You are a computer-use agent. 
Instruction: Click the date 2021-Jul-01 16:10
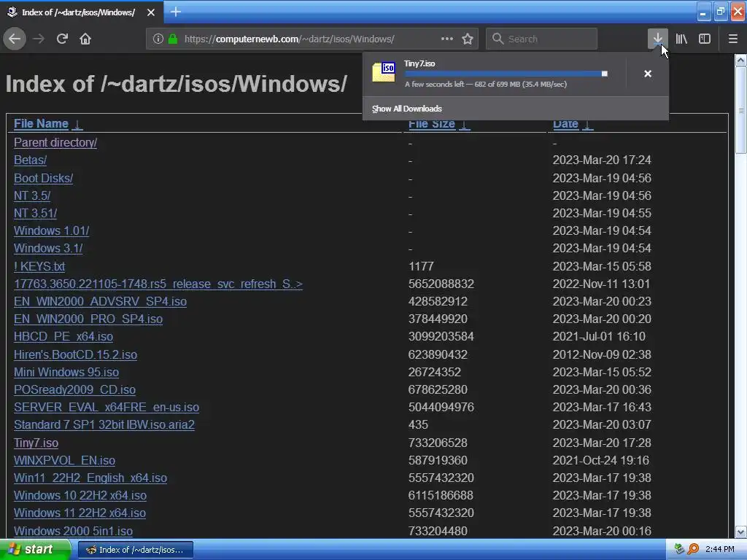click(599, 337)
